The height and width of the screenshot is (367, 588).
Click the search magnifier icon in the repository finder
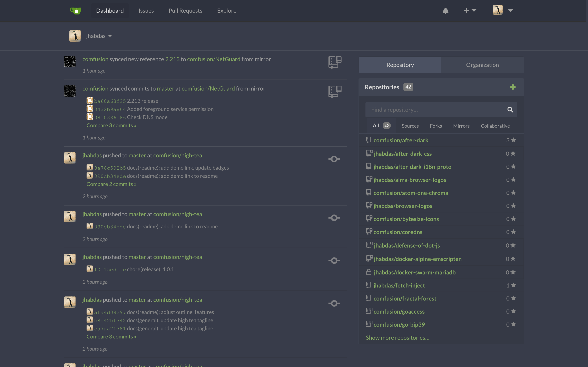[x=510, y=110]
